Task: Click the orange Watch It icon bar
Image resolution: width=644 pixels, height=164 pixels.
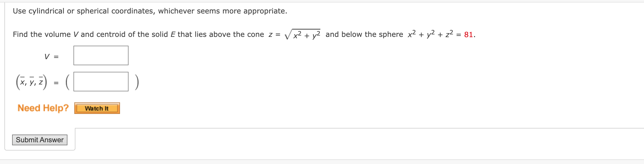Action: 97,108
